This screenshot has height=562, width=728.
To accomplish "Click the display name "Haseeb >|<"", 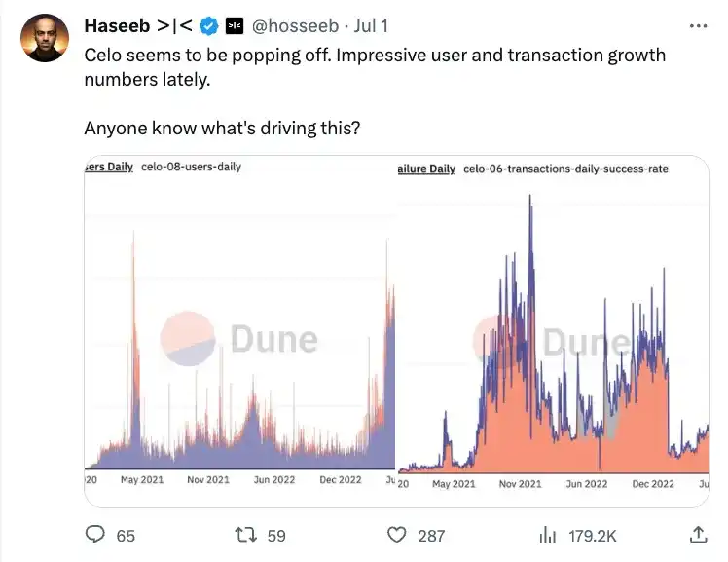I will pos(139,25).
